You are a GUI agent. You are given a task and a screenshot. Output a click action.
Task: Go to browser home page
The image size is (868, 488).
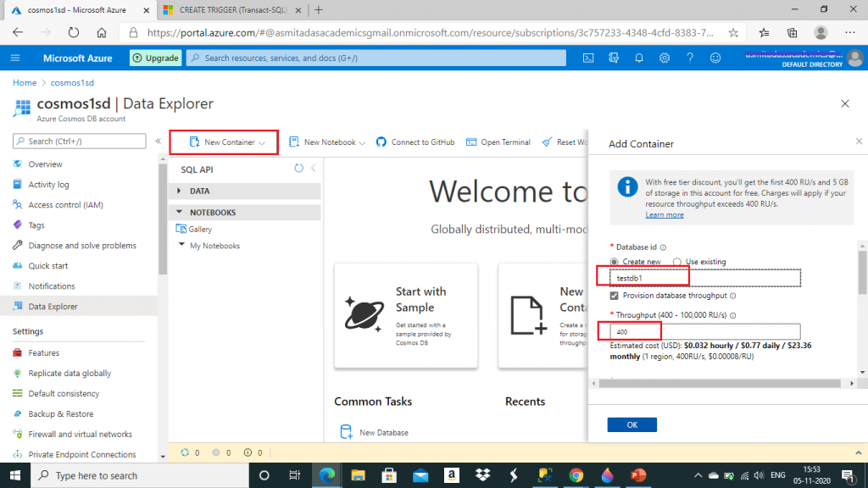[x=102, y=33]
